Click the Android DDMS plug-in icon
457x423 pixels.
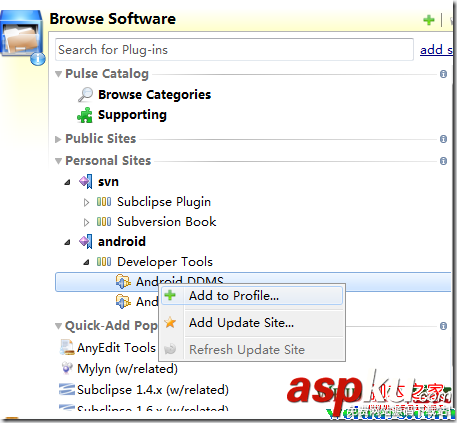tap(123, 282)
